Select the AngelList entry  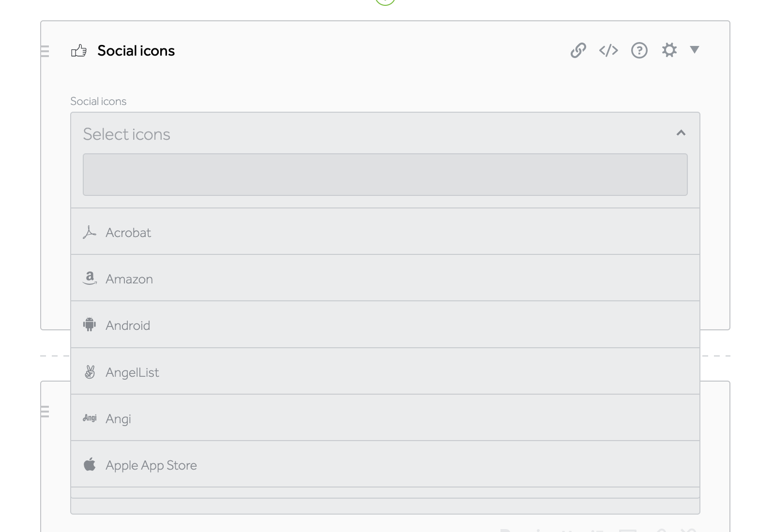click(385, 371)
